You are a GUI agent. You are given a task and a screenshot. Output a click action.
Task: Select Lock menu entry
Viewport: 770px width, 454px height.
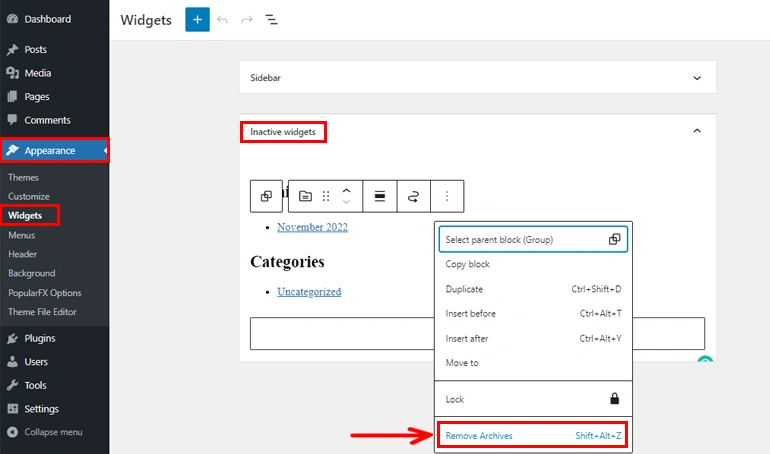pyautogui.click(x=533, y=399)
